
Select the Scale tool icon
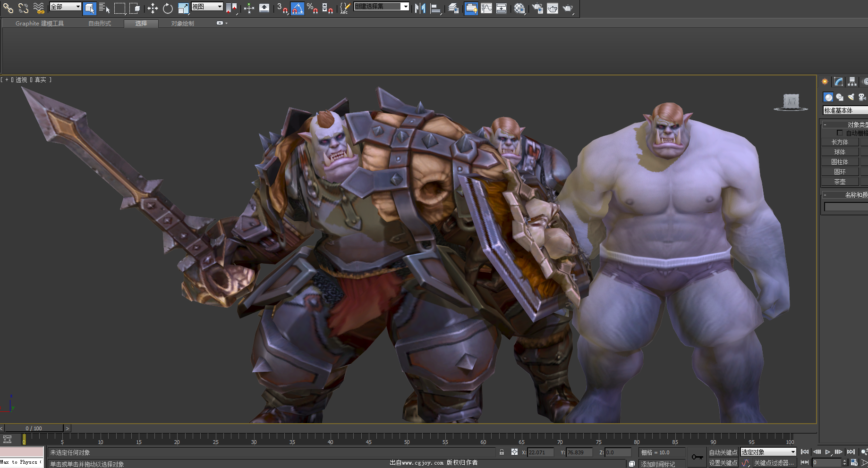tap(183, 8)
